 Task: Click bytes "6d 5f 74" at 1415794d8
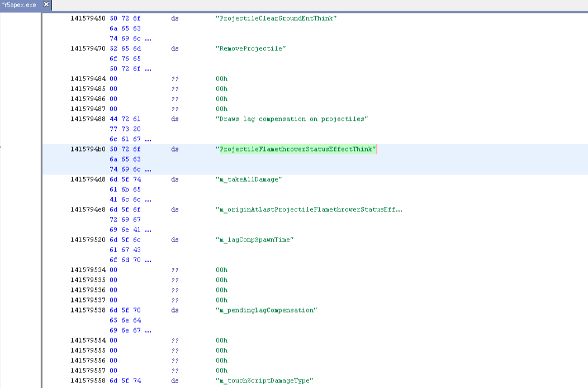[x=125, y=179]
